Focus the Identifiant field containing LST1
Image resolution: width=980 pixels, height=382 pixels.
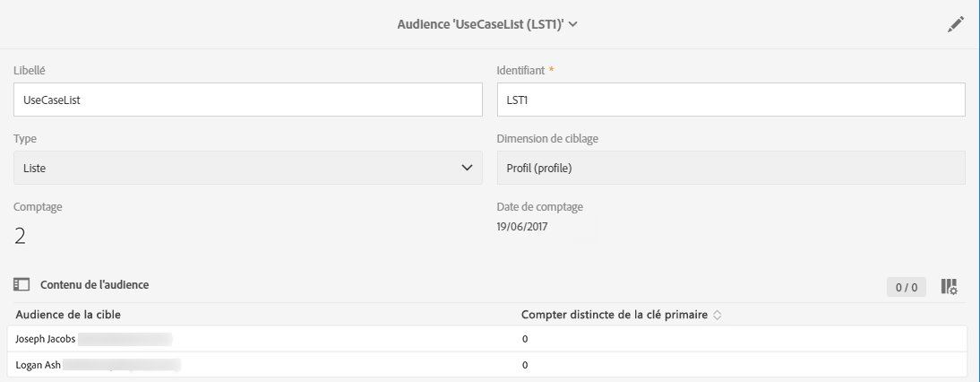click(730, 100)
